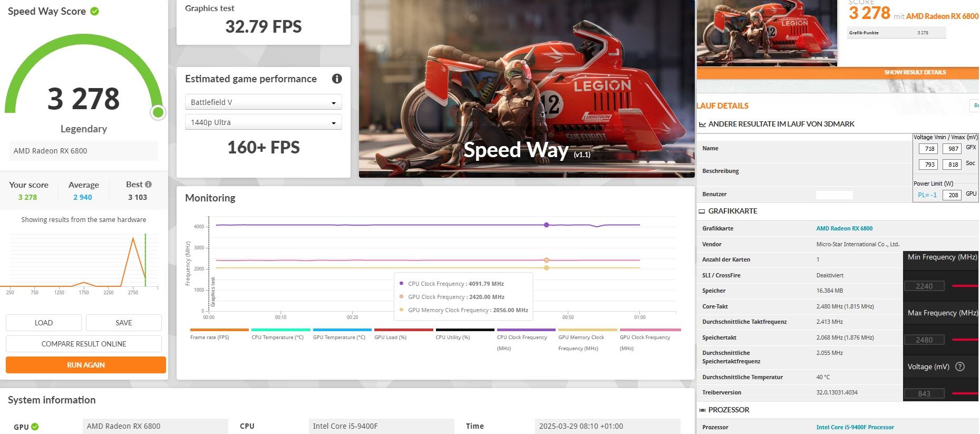The image size is (980, 434).
Task: Click the Treiberversion value 32.0.13031.4034
Action: point(837,392)
